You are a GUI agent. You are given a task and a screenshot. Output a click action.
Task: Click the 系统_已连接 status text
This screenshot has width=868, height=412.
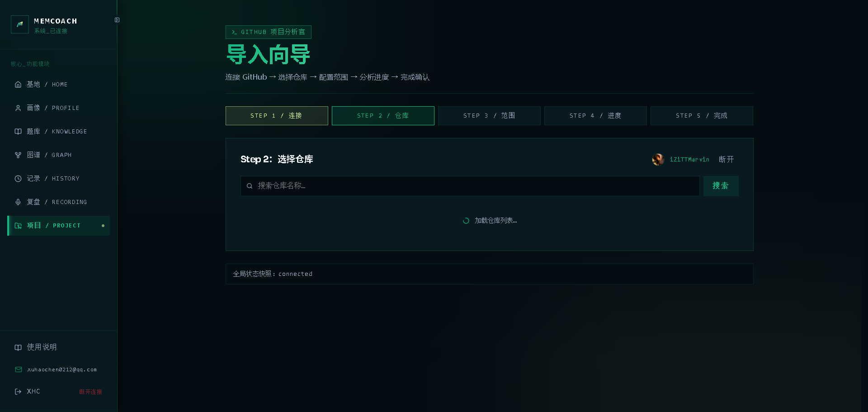point(51,31)
